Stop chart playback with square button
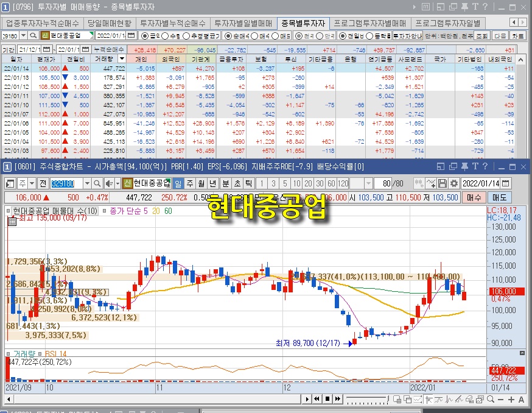 327,399
